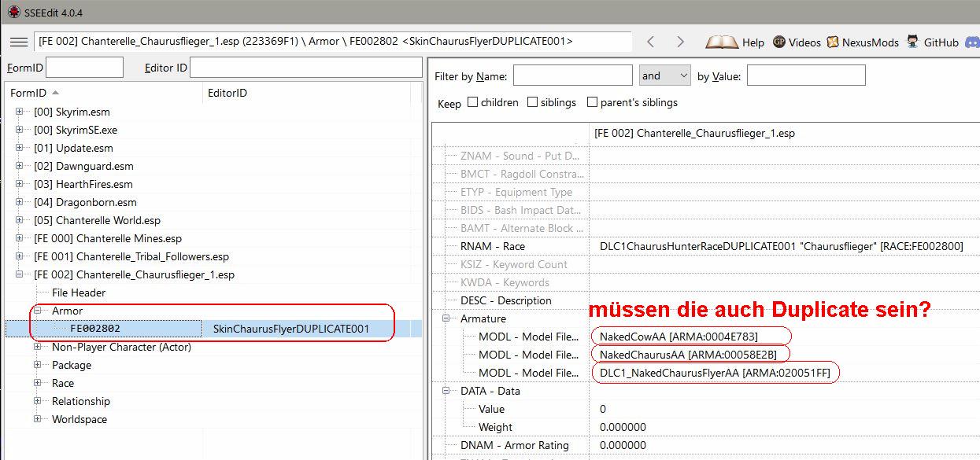Screen dimensions: 980x460
Task: Enable the children keep checkbox
Action: click(x=473, y=102)
